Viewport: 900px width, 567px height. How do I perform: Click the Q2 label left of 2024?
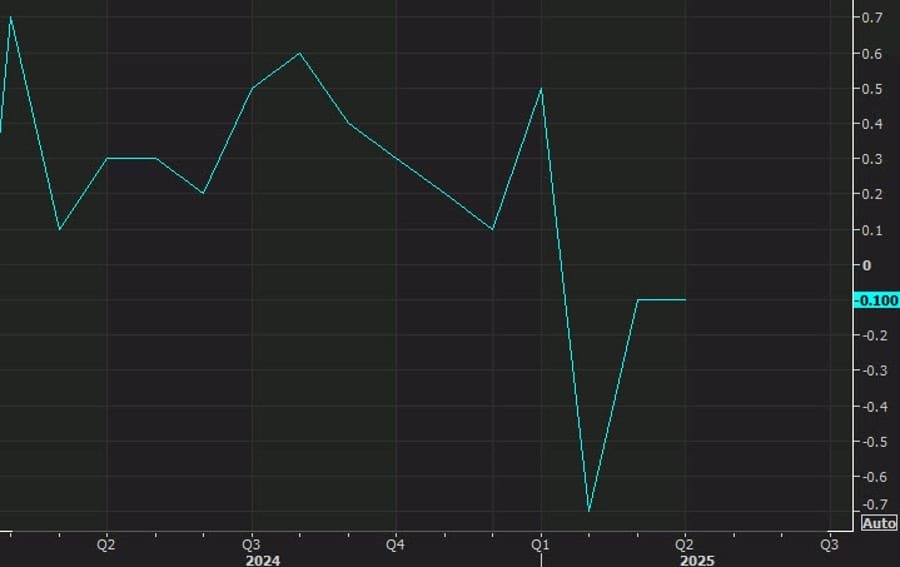click(106, 545)
